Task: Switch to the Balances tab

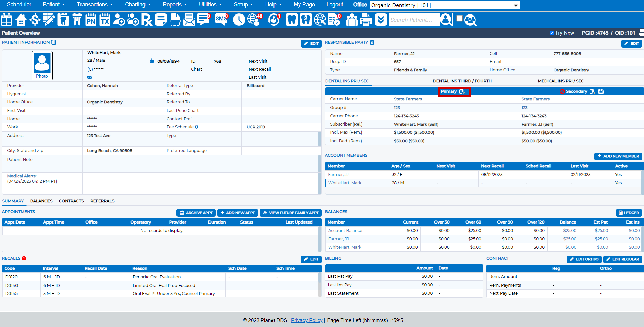Action: click(41, 201)
